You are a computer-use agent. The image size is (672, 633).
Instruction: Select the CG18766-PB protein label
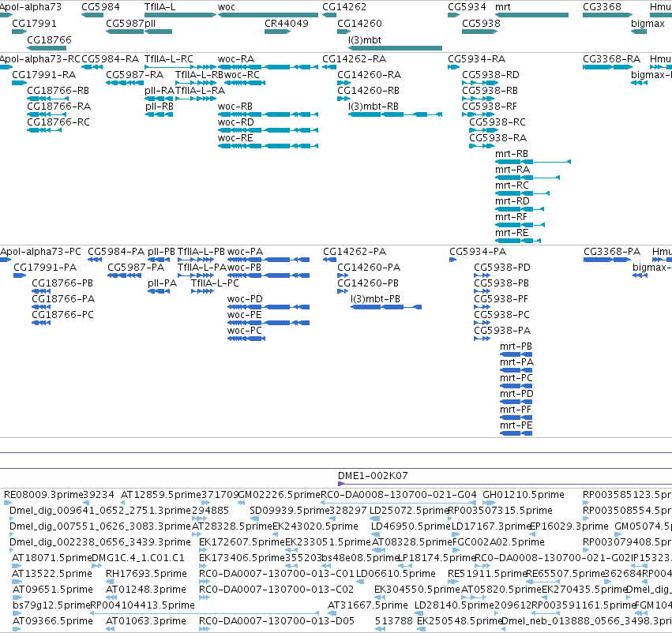62,283
